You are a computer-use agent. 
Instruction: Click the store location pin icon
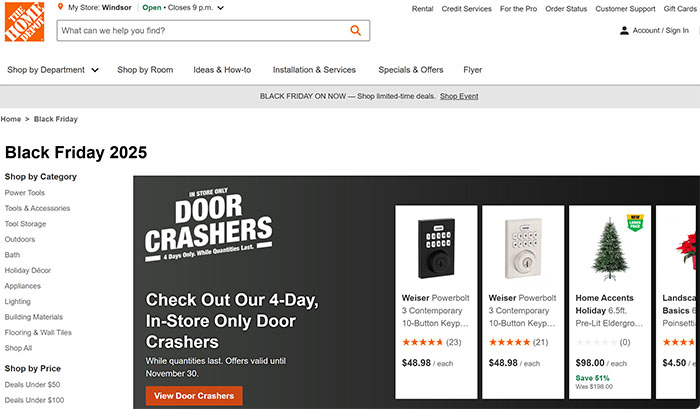click(61, 7)
